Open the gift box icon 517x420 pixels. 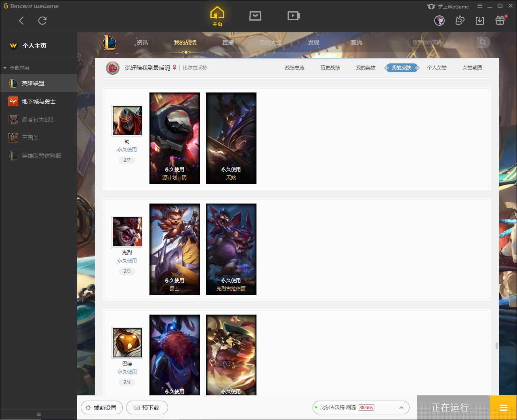click(500, 20)
